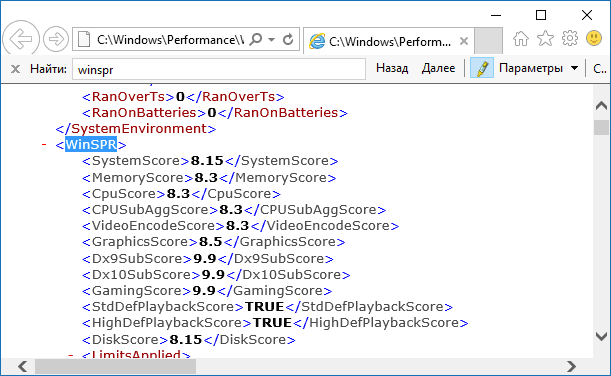Screen dimensions: 611x376
Task: Click the address bar path text
Action: 171,40
